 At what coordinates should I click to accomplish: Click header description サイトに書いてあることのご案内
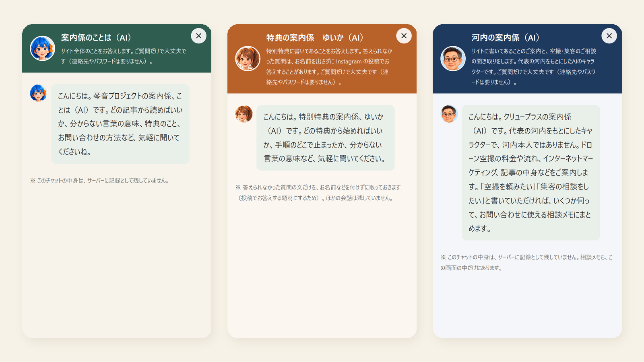(x=534, y=66)
